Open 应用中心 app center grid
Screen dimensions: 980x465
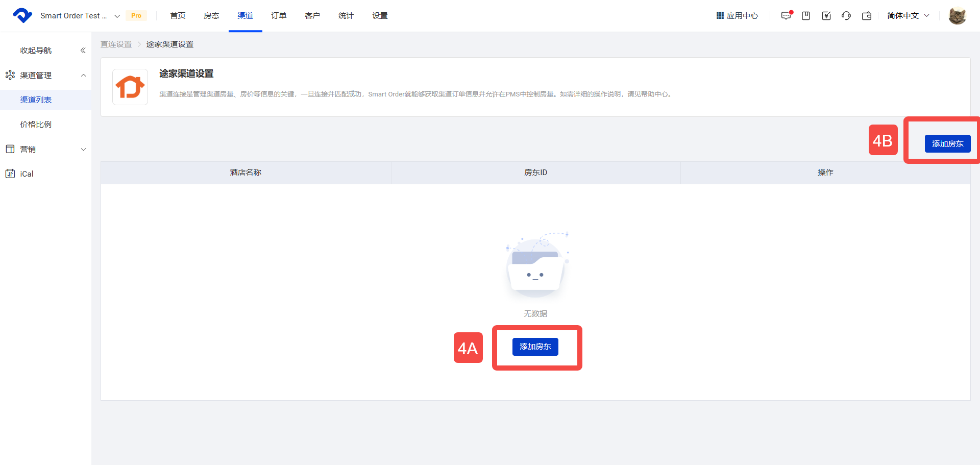pos(737,16)
